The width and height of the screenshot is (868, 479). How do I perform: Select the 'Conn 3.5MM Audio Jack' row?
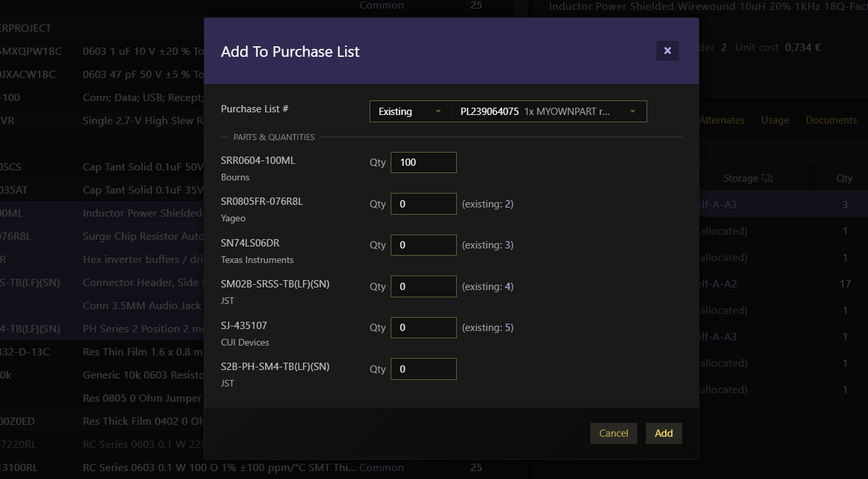coord(102,305)
